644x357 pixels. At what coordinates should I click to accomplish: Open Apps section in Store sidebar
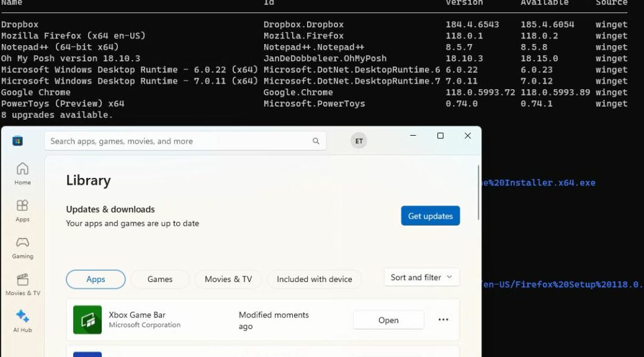coord(22,211)
